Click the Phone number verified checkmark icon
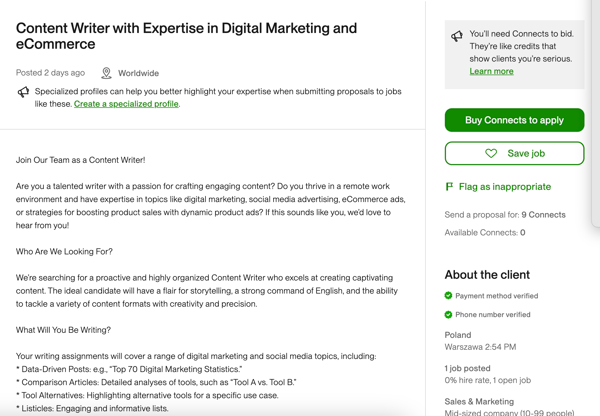 click(x=449, y=315)
